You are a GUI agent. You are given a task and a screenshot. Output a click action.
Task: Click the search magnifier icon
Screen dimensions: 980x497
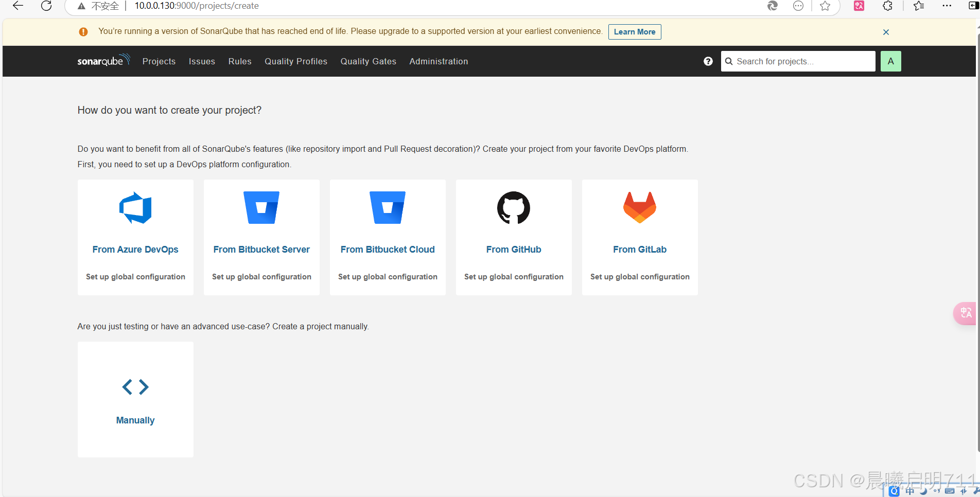coord(729,61)
